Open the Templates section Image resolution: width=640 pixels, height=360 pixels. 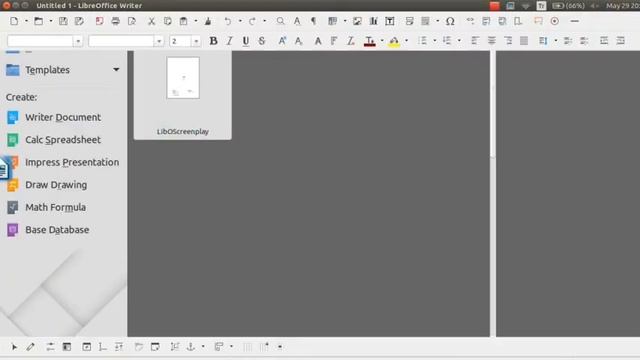coord(48,70)
